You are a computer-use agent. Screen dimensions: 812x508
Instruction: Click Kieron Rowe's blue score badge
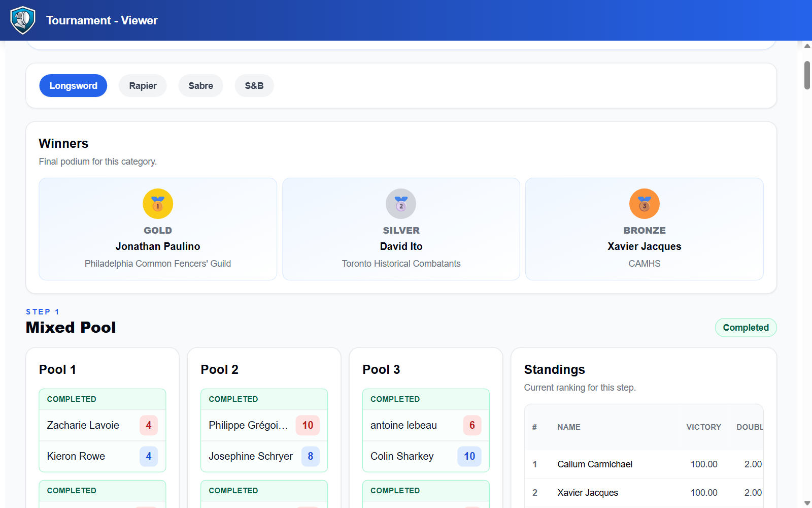click(149, 456)
